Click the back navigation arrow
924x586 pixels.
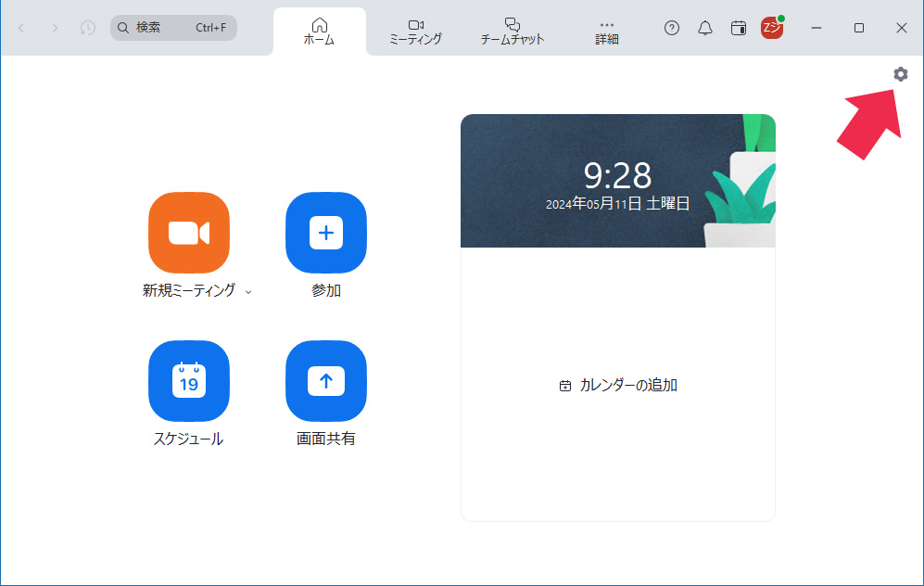(x=21, y=28)
